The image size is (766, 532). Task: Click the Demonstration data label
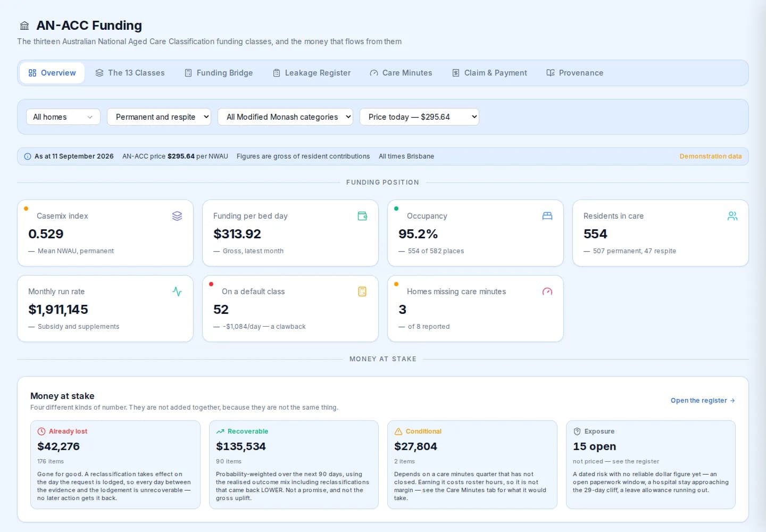point(711,156)
